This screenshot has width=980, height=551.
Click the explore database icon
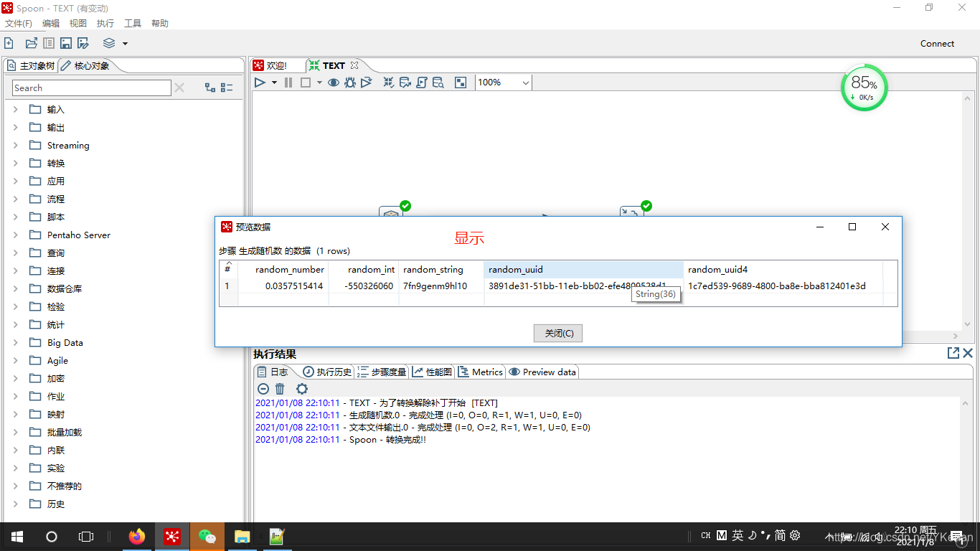click(438, 83)
